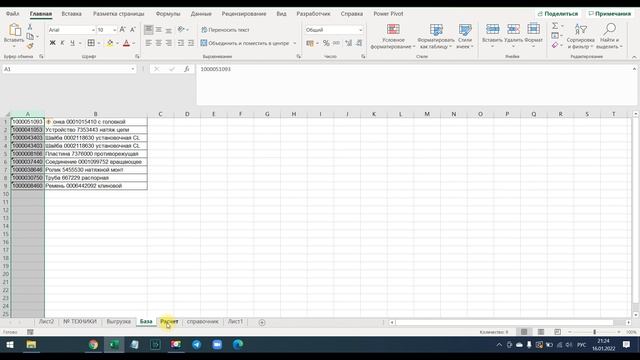Image resolution: width=640 pixels, height=360 pixels.
Task: Open Sort and Filter (Сортировка и фильтр)
Action: tap(580, 36)
